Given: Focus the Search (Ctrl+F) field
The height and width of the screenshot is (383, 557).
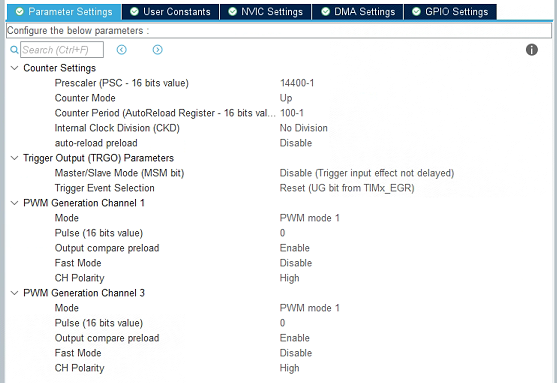Looking at the screenshot, I should pyautogui.click(x=62, y=50).
